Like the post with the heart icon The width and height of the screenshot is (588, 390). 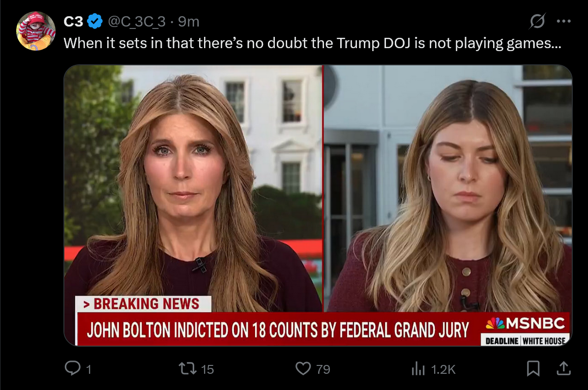tap(303, 368)
